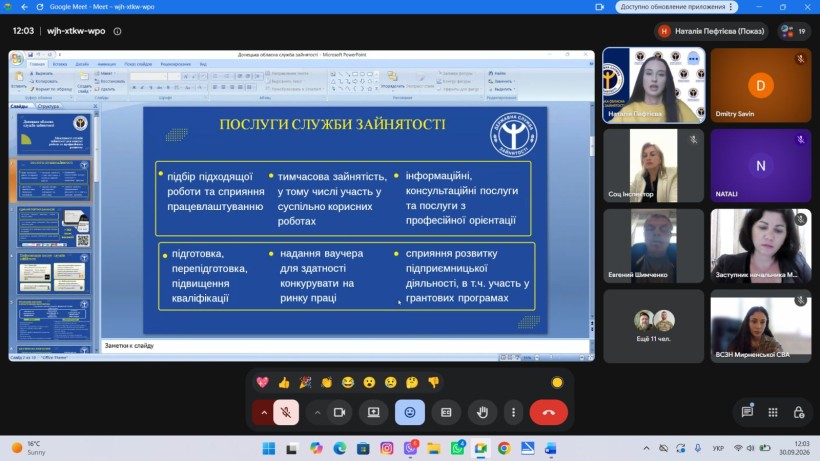Show the participants list with 19 people
The width and height of the screenshot is (820, 461).
click(x=793, y=31)
